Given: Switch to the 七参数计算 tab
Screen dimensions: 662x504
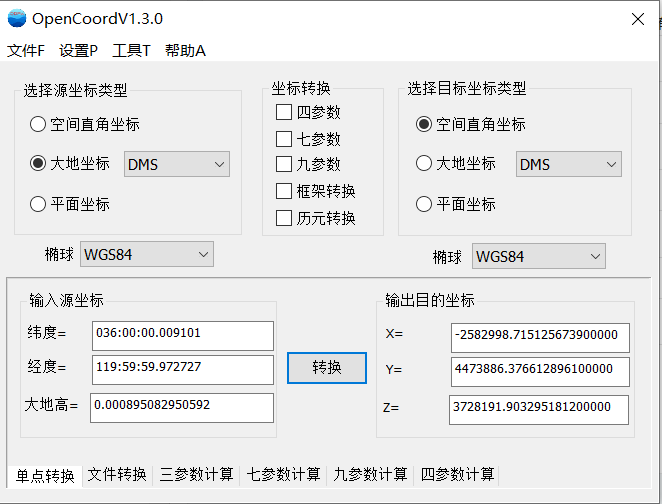Looking at the screenshot, I should click(x=283, y=474).
